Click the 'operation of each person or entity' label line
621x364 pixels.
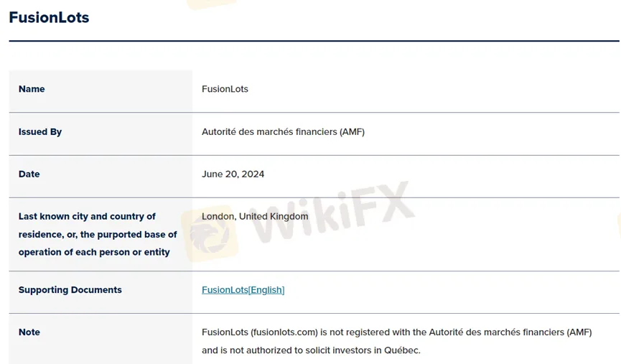click(x=94, y=252)
